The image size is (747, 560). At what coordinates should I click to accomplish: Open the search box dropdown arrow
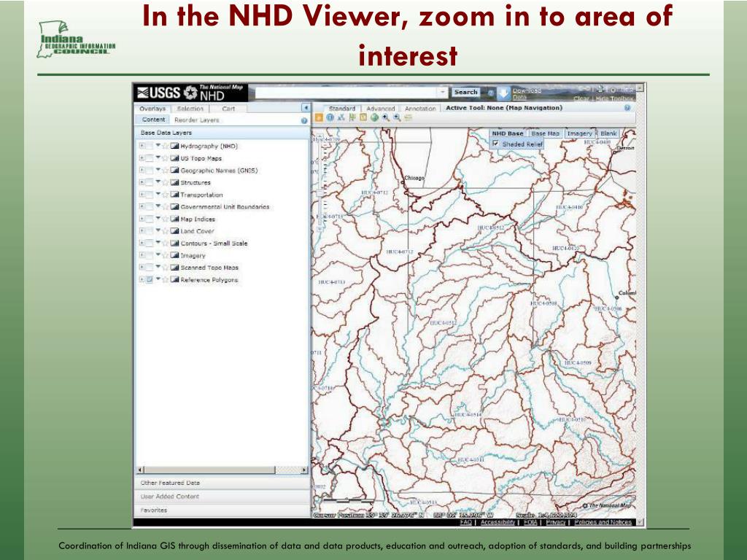[x=443, y=93]
